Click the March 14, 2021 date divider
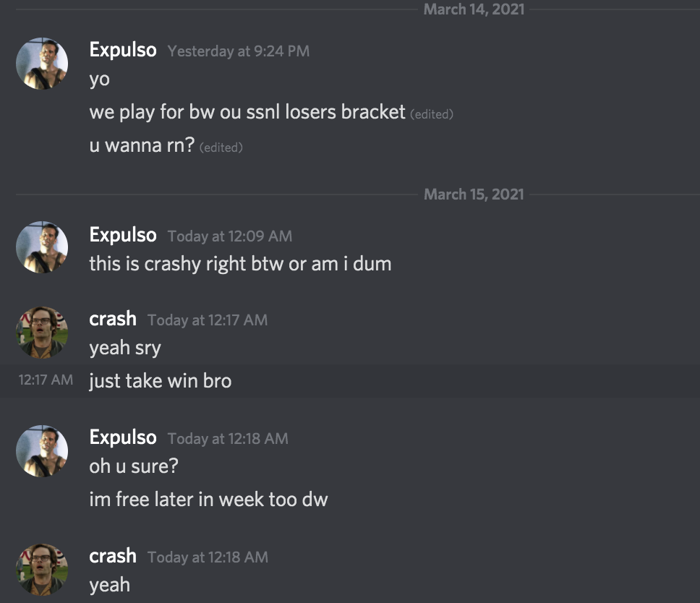This screenshot has width=700, height=603. click(x=474, y=9)
